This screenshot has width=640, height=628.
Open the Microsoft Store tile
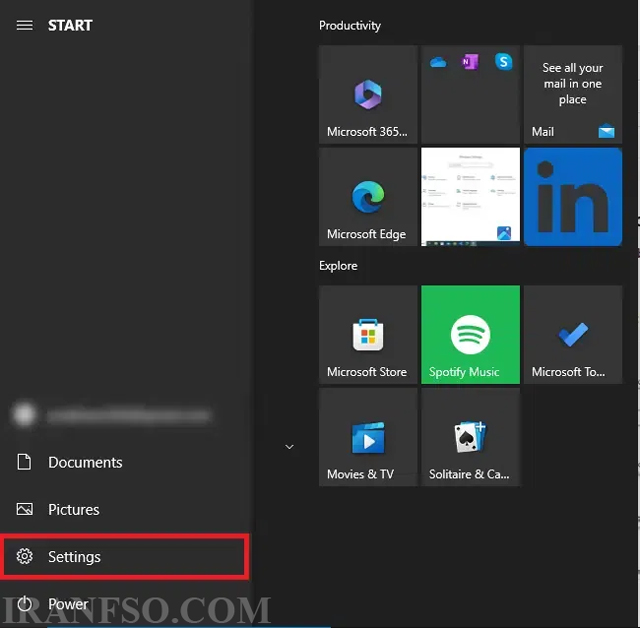point(368,335)
